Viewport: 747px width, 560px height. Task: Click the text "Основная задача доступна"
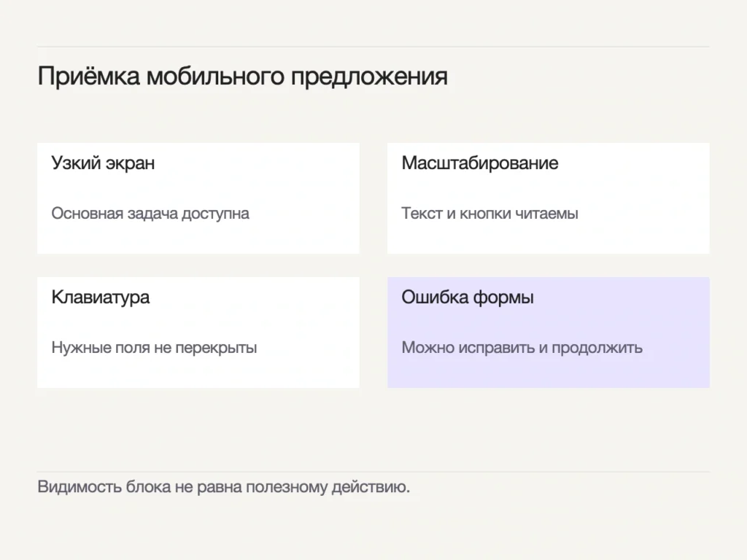pos(150,214)
